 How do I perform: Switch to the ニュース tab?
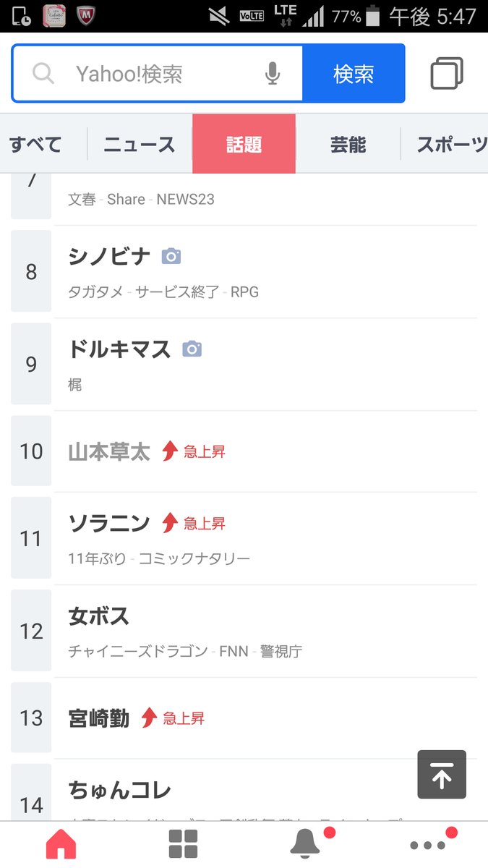point(140,145)
